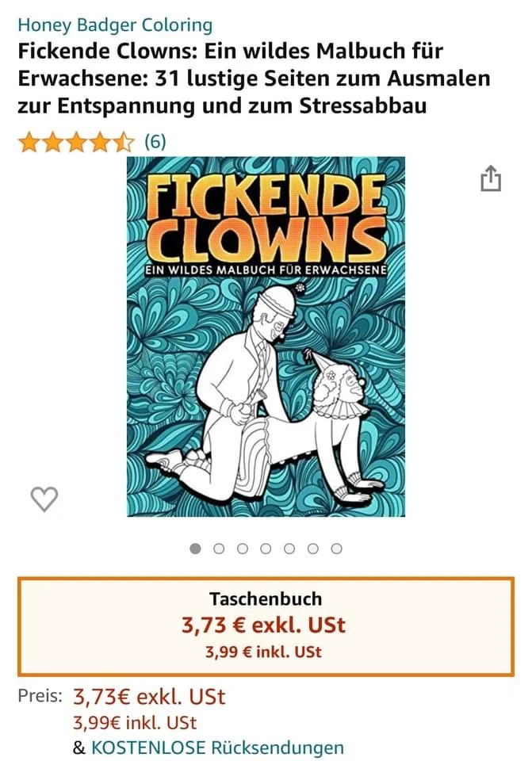532x761 pixels.
Task: Jump to the fourth carousel dot
Action: coord(266,549)
